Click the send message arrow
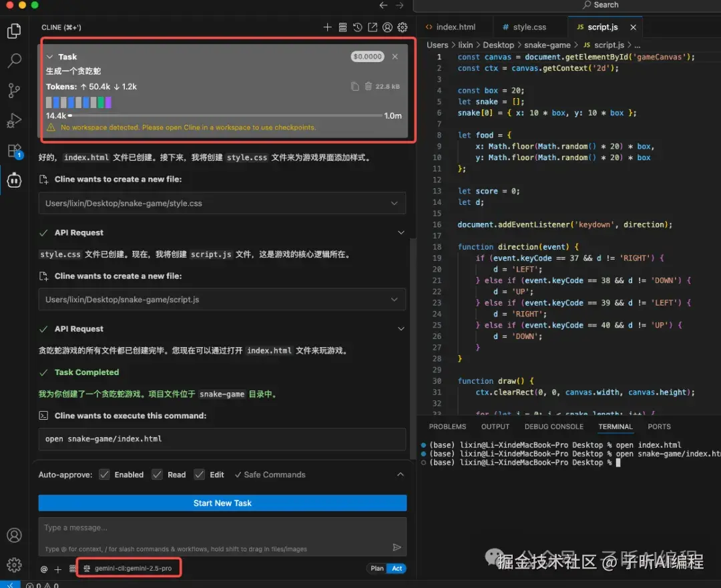721x588 pixels. tap(397, 547)
